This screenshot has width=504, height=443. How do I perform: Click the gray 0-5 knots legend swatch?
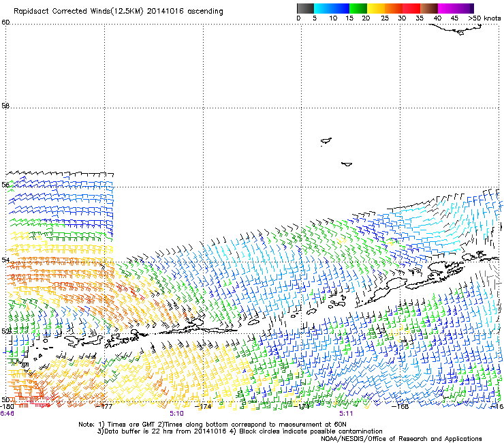[x=305, y=8]
